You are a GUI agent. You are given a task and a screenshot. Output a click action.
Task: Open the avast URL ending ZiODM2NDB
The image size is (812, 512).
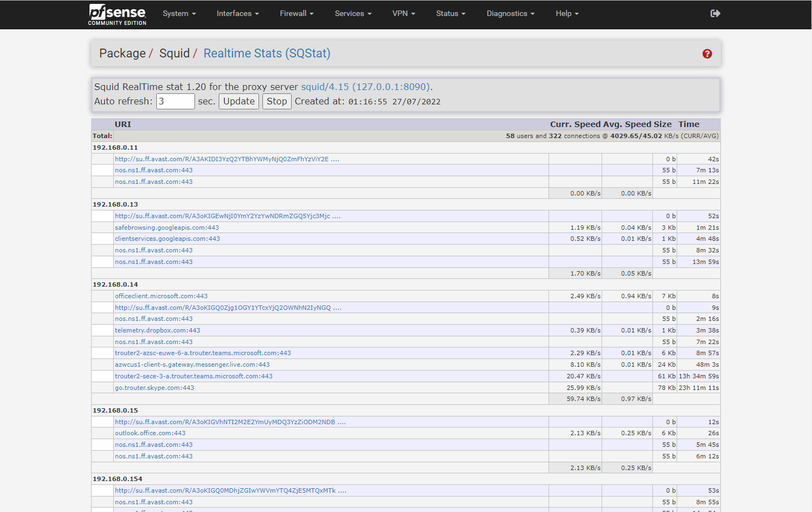tap(230, 422)
